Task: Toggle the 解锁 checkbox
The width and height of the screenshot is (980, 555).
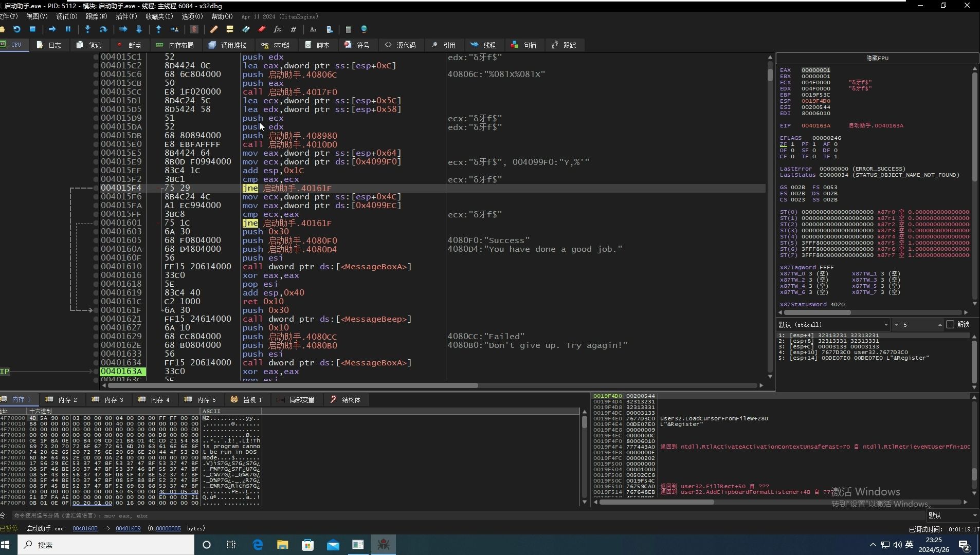Action: click(x=950, y=324)
